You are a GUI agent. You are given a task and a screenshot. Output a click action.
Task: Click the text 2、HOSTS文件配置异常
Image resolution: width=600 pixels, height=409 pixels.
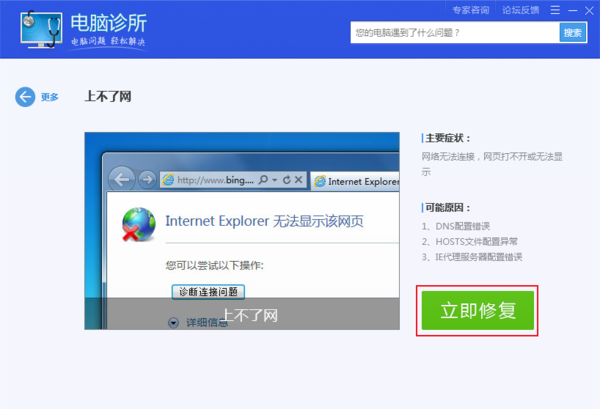click(470, 241)
